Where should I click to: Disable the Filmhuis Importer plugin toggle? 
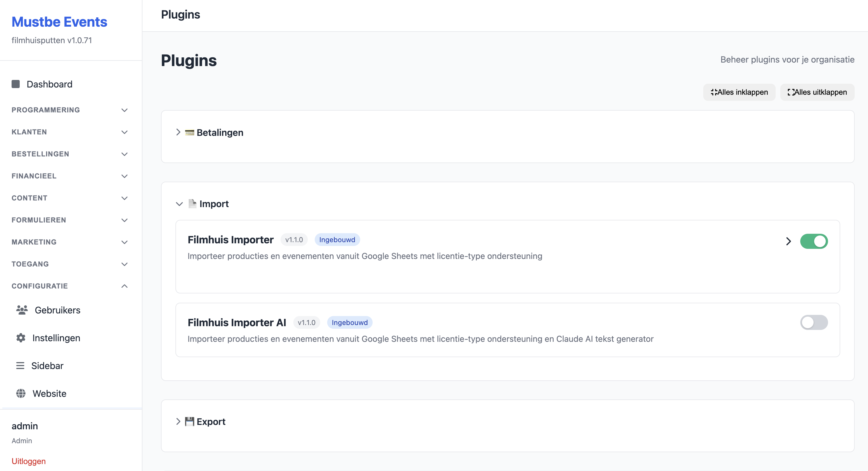(x=814, y=241)
